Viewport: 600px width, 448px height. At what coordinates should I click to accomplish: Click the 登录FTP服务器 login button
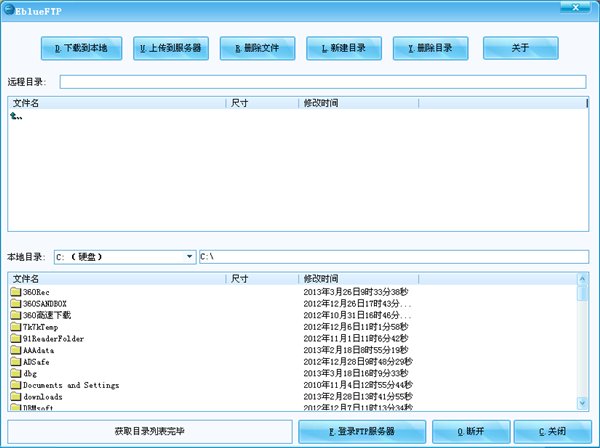(362, 432)
